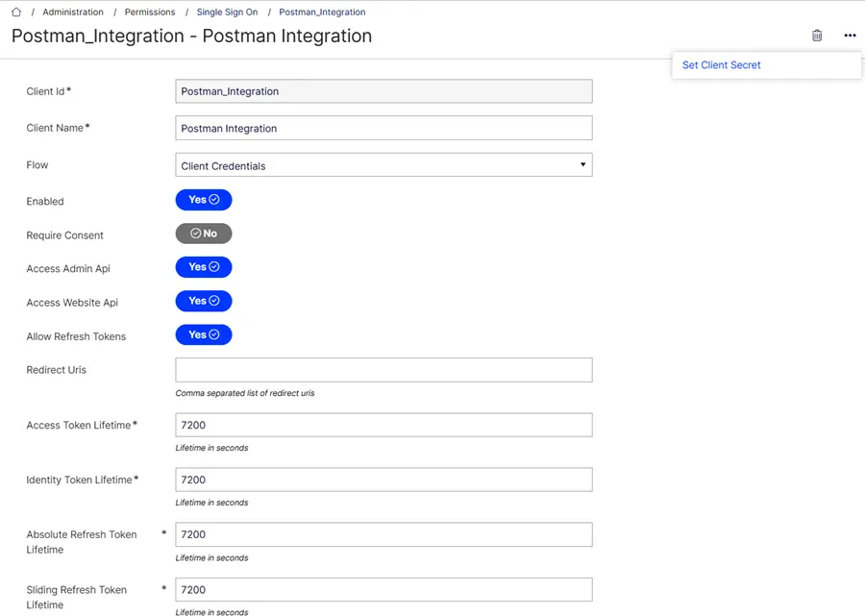The width and height of the screenshot is (865, 616).
Task: Click the 'Comma separated list of redirect uris' hint
Action: [245, 393]
